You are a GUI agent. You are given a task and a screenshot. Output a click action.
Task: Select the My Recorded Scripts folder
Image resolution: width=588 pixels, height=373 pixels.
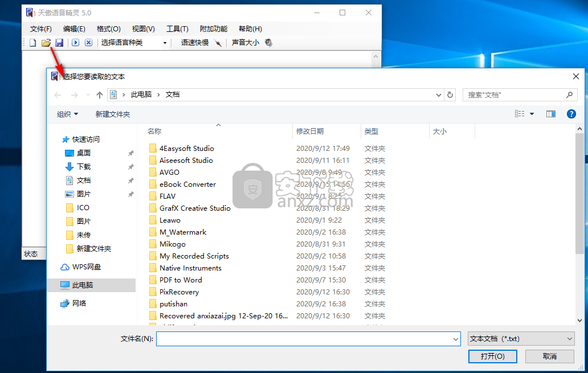[x=194, y=256]
